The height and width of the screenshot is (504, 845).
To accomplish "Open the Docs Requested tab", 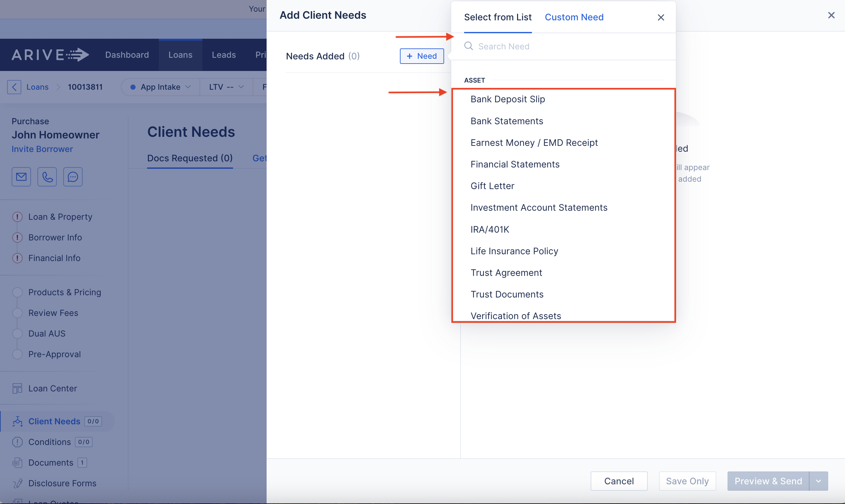I will [x=190, y=158].
